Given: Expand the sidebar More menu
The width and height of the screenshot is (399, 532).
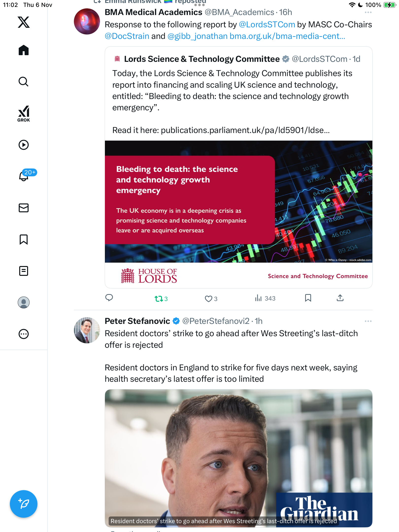Looking at the screenshot, I should coord(24,334).
